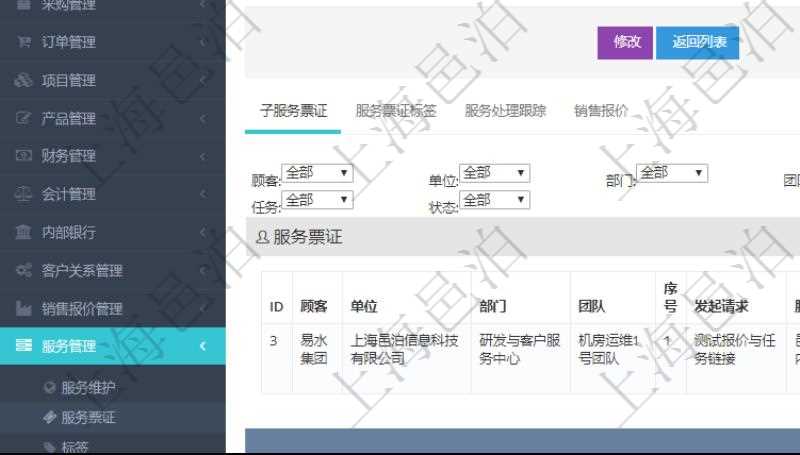Click the 服务票证 ticket icon in submenu
The image size is (800, 455).
[49, 418]
